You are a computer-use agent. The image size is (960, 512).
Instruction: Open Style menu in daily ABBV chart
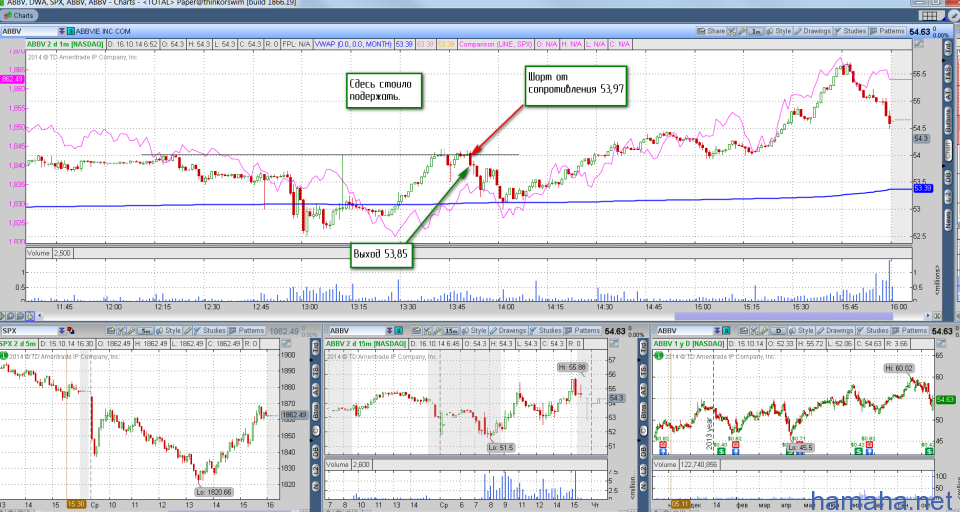coord(801,331)
